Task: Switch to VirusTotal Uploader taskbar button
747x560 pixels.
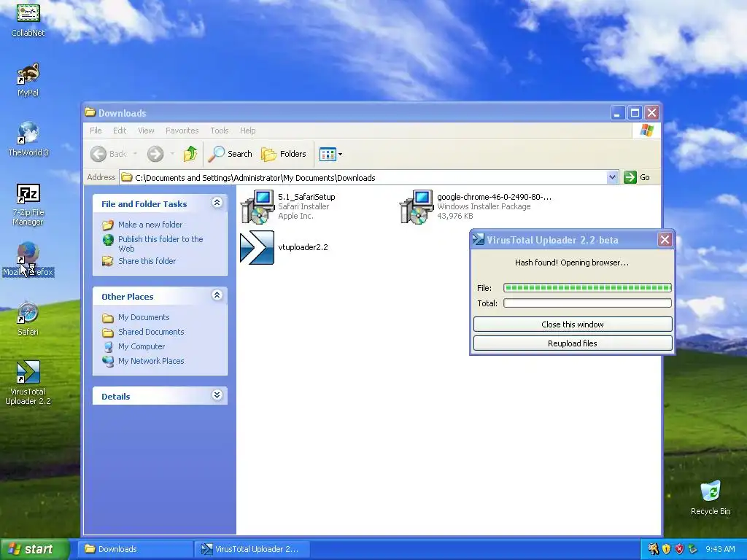Action: click(x=252, y=549)
